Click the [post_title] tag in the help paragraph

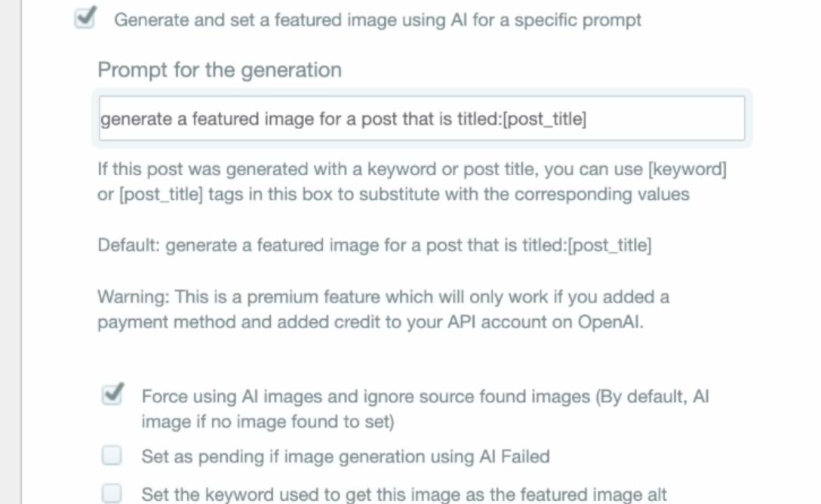161,194
